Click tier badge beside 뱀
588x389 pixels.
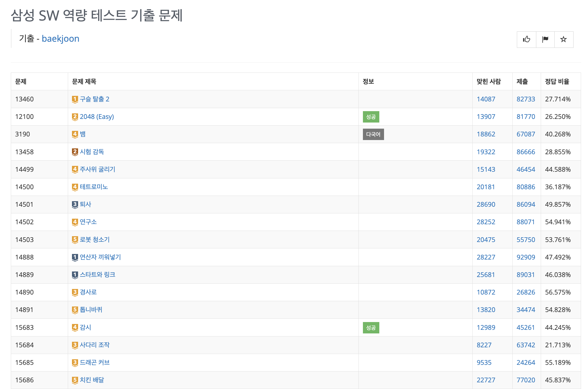tap(75, 134)
